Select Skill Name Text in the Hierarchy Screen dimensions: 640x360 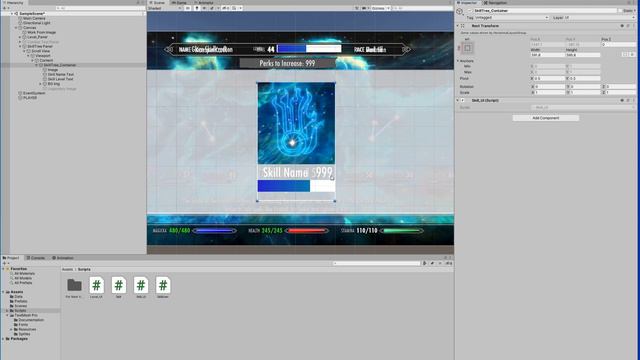click(x=58, y=74)
